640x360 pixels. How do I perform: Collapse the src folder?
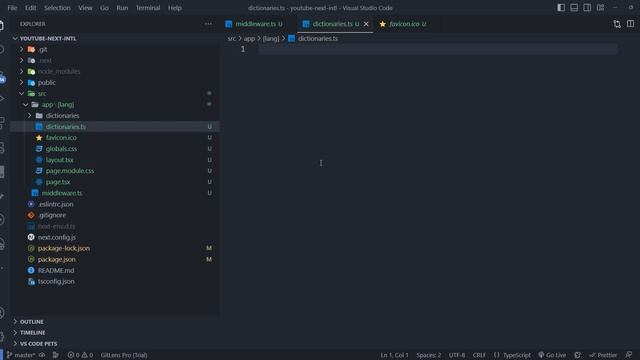pos(22,93)
